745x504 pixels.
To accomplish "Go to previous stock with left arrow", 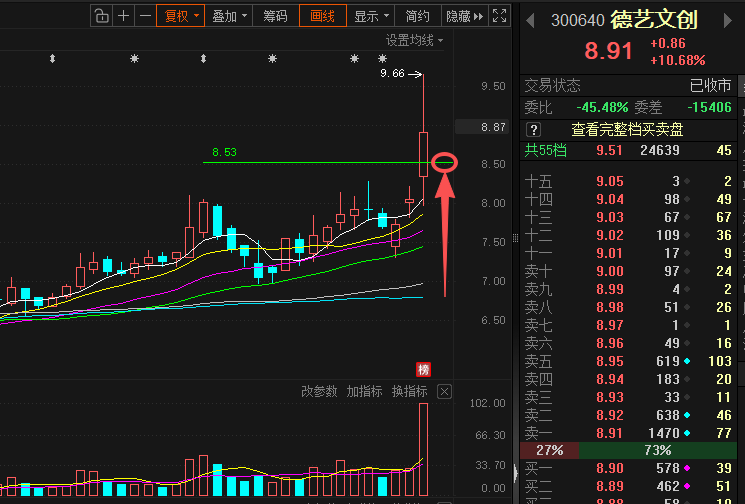I will (531, 20).
